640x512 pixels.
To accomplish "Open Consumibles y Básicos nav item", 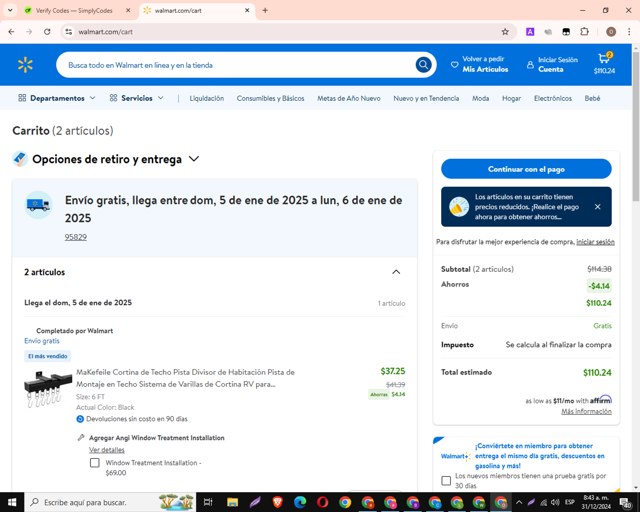I will coord(270,98).
